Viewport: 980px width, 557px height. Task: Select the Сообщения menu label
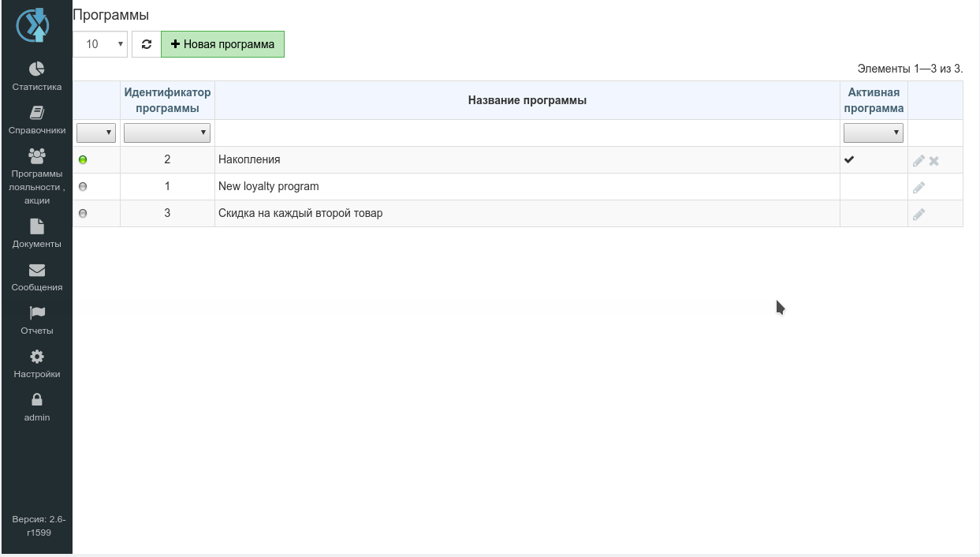tap(36, 287)
